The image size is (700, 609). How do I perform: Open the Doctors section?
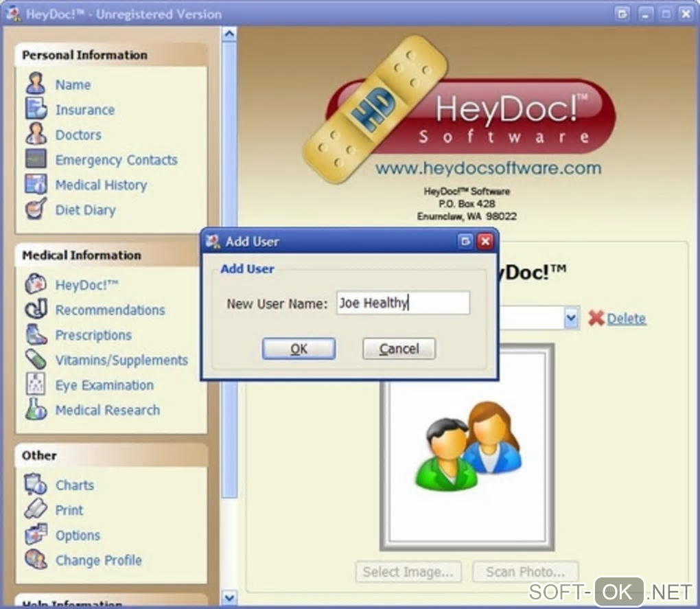pos(78,135)
